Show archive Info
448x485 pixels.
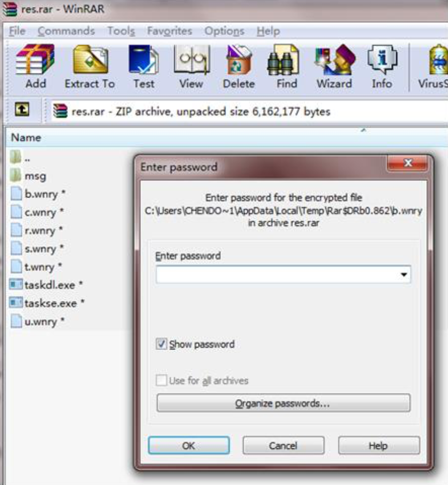tap(382, 67)
